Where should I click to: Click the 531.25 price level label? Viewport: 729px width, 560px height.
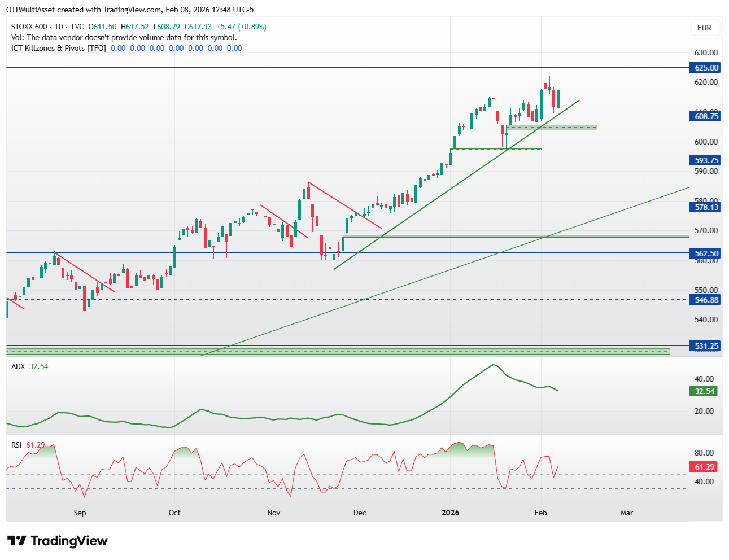click(x=706, y=346)
